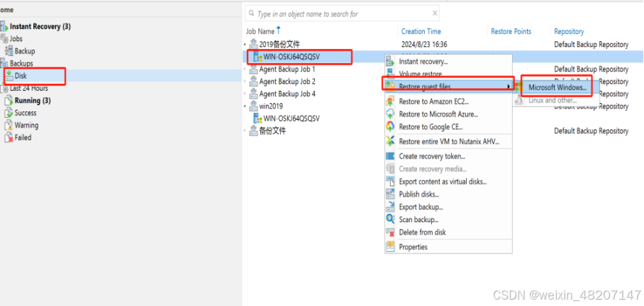Click the greyed Create recovery media... entry

point(433,169)
